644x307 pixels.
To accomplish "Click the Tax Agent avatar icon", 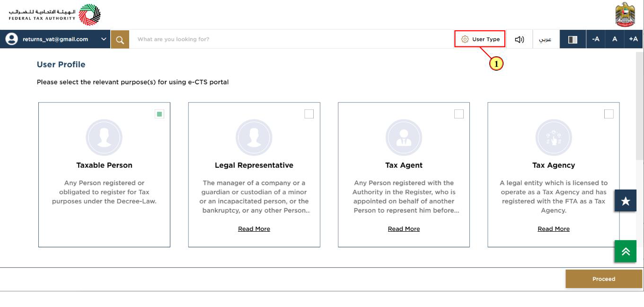I will pos(404,137).
